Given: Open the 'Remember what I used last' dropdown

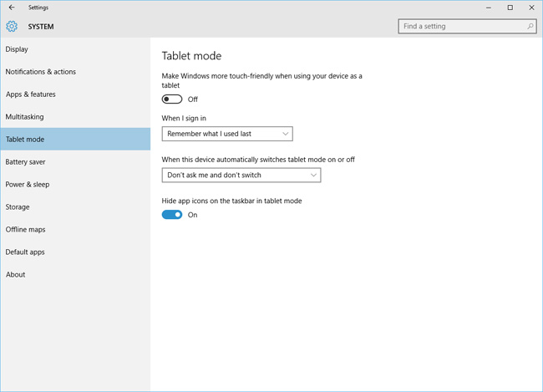Looking at the screenshot, I should point(227,134).
